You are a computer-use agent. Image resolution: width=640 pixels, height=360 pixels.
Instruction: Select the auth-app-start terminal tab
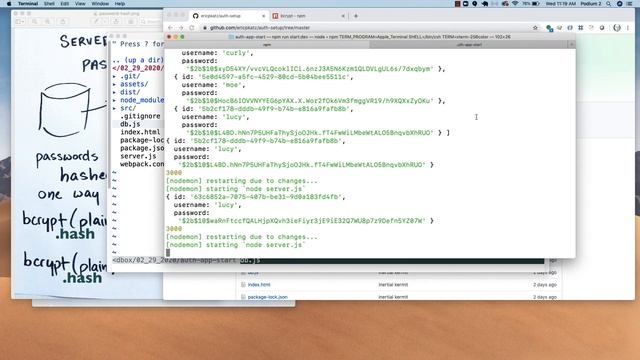[469, 45]
